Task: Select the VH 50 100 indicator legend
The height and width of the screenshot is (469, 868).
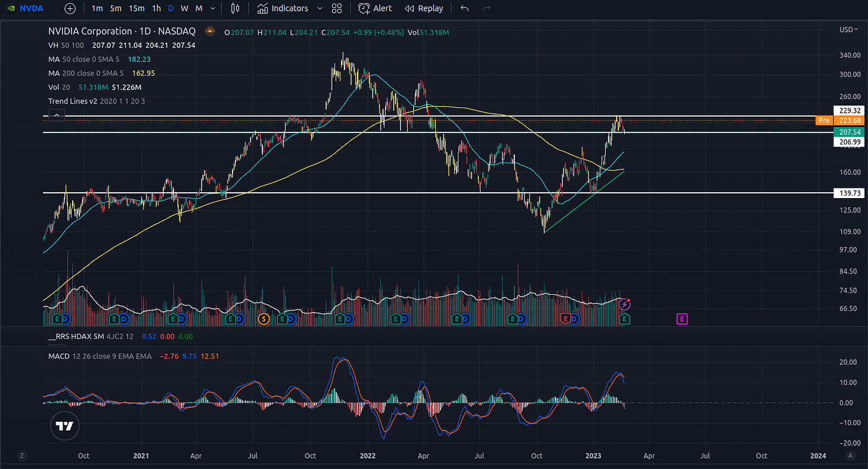Action: pyautogui.click(x=66, y=45)
